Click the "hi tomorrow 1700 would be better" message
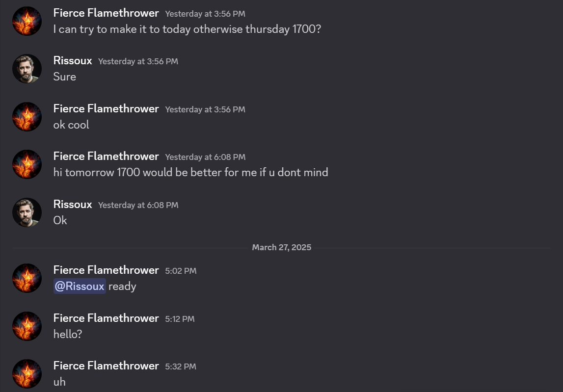Screen dimensions: 563x392 click(190, 172)
